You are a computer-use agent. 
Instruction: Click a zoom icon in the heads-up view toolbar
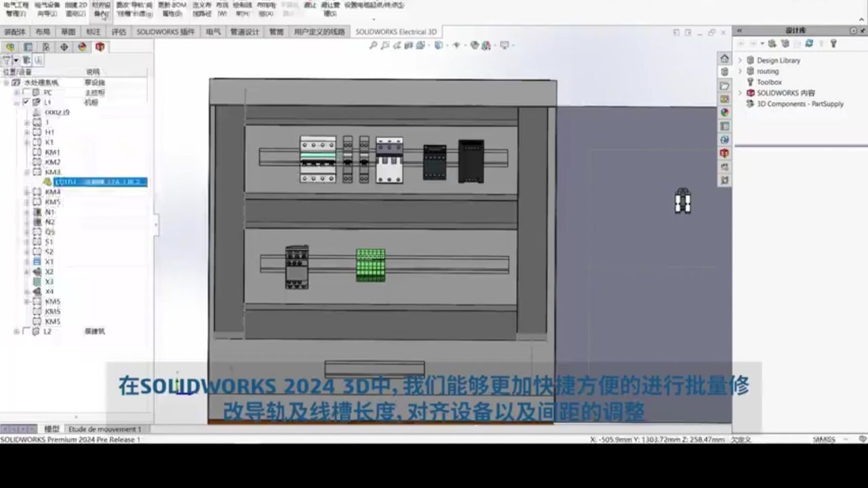click(374, 45)
